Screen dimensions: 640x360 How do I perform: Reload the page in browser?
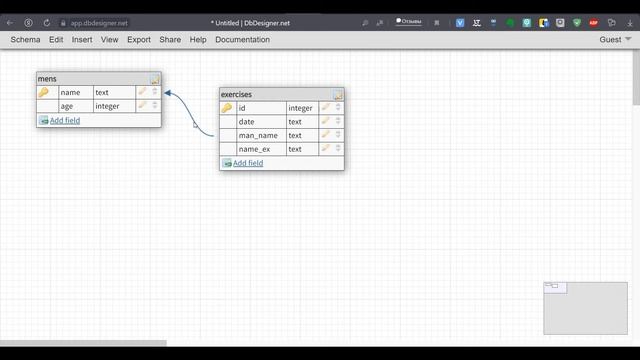tap(47, 23)
